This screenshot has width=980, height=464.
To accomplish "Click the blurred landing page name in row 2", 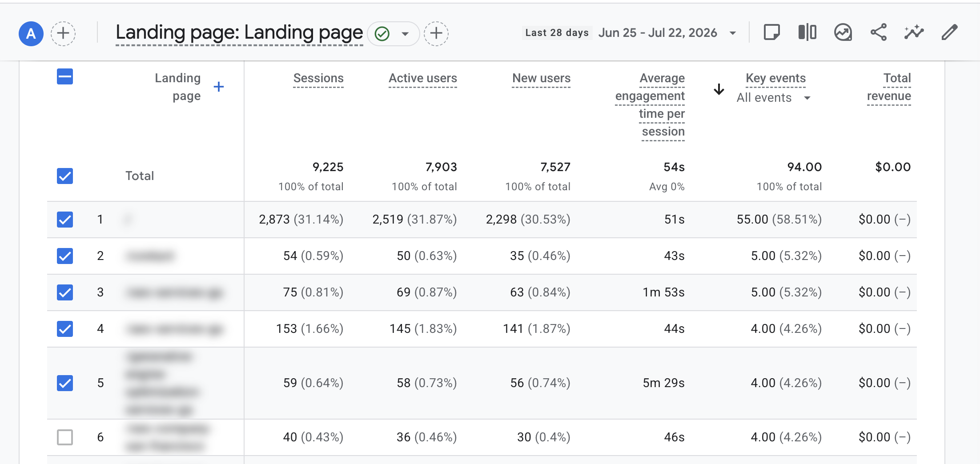I will point(150,256).
